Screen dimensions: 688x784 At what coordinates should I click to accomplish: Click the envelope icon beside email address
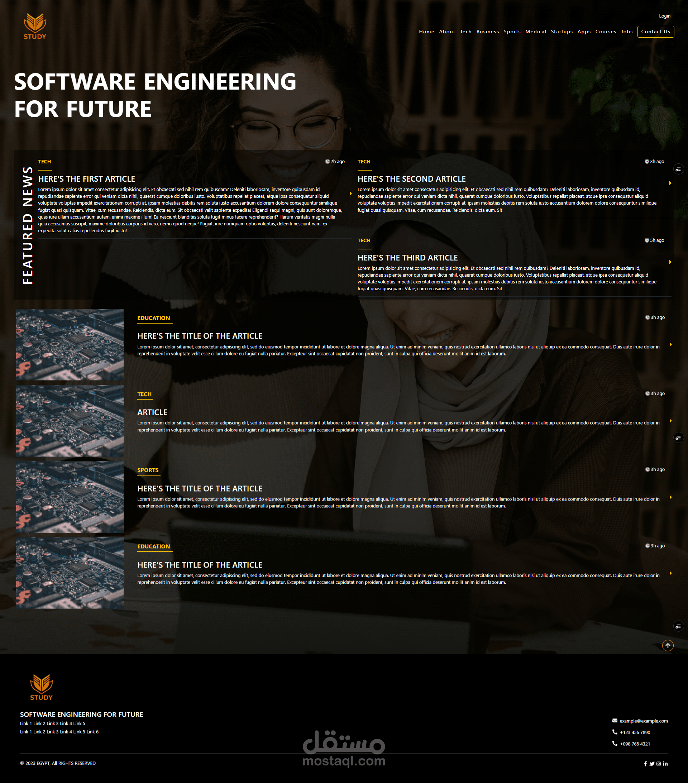pyautogui.click(x=615, y=721)
